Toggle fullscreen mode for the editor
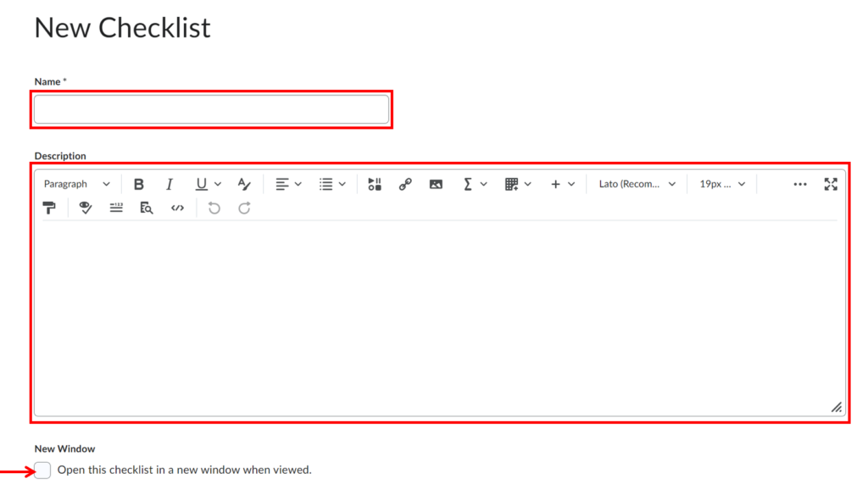Image resolution: width=868 pixels, height=490 pixels. pos(831,184)
